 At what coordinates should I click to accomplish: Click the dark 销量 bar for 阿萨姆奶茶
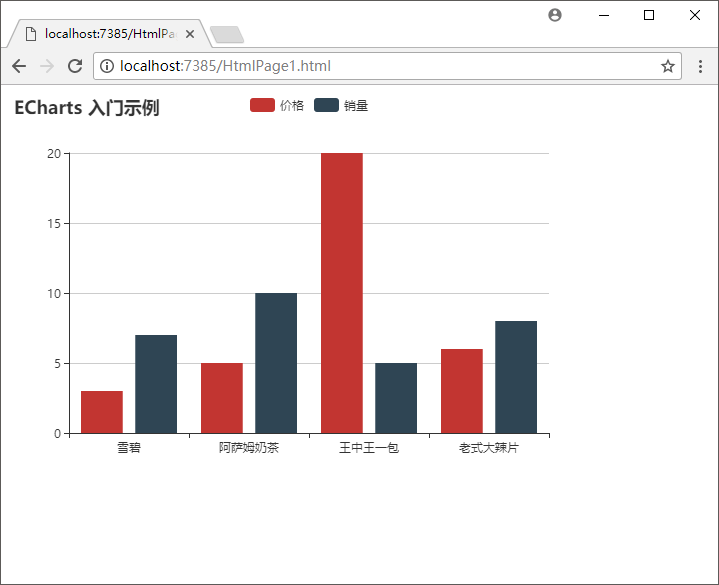pos(276,363)
